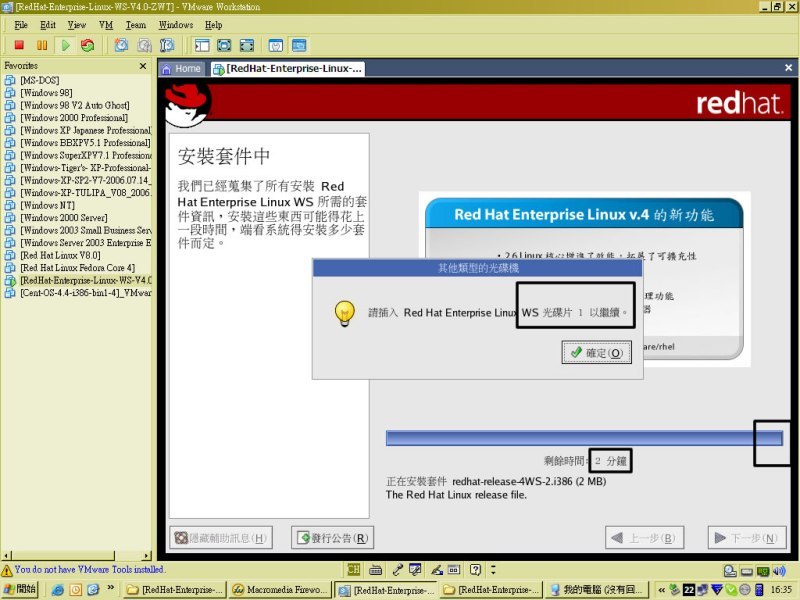Click the tray icon showing number 22
800x600 pixels.
pyautogui.click(x=689, y=589)
